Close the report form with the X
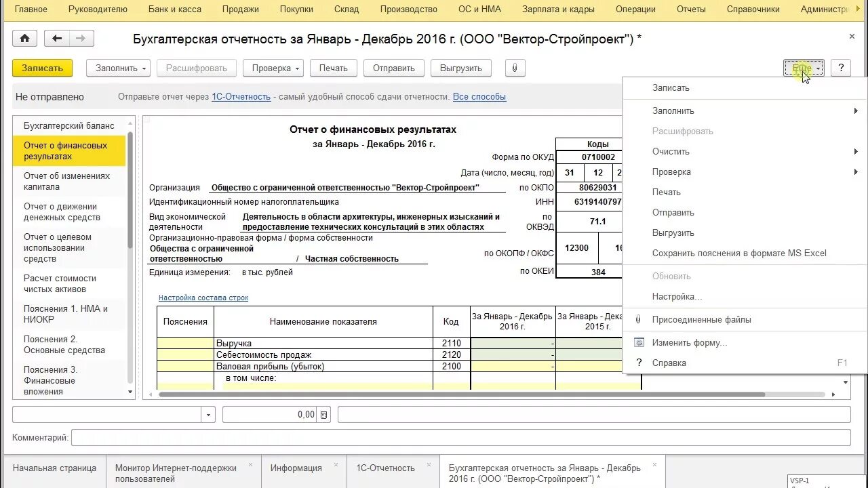Image resolution: width=868 pixels, height=488 pixels. click(x=852, y=37)
